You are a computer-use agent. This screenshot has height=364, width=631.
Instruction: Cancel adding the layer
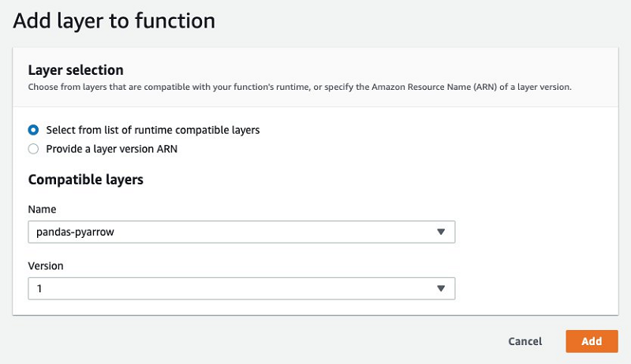525,341
